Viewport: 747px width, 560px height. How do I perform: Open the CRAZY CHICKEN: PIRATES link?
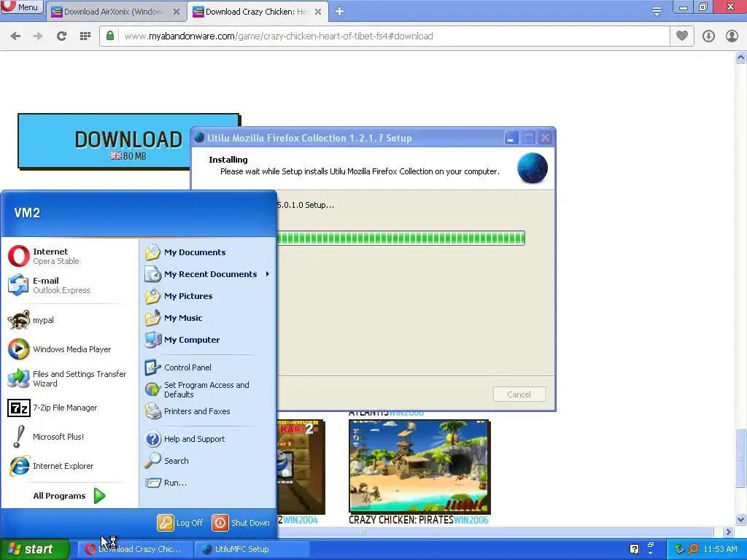click(400, 520)
